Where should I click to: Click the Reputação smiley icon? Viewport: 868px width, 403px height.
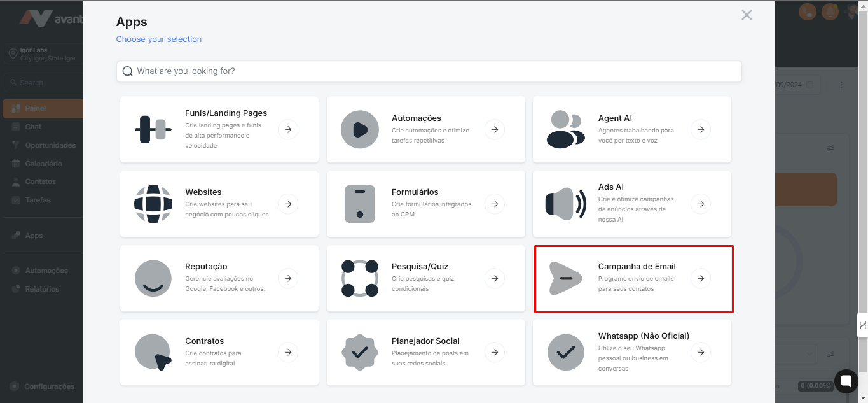pyautogui.click(x=153, y=278)
